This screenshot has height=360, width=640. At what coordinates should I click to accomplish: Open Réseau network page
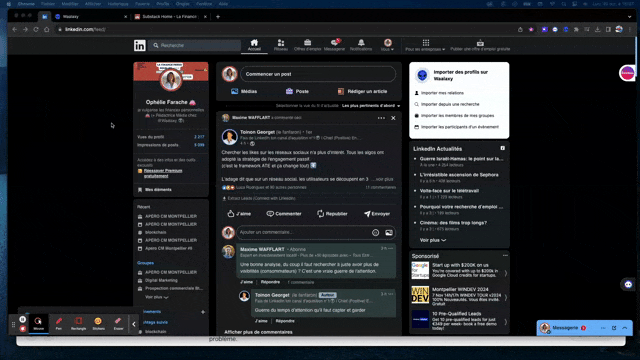click(x=280, y=45)
